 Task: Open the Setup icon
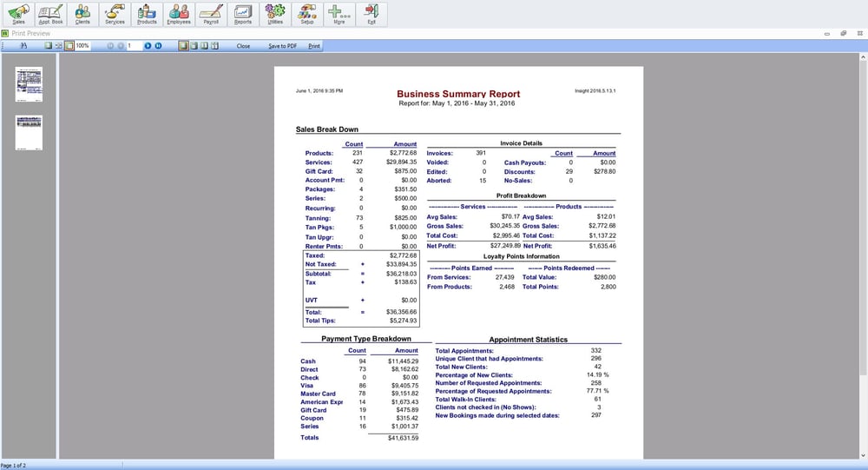tap(307, 14)
